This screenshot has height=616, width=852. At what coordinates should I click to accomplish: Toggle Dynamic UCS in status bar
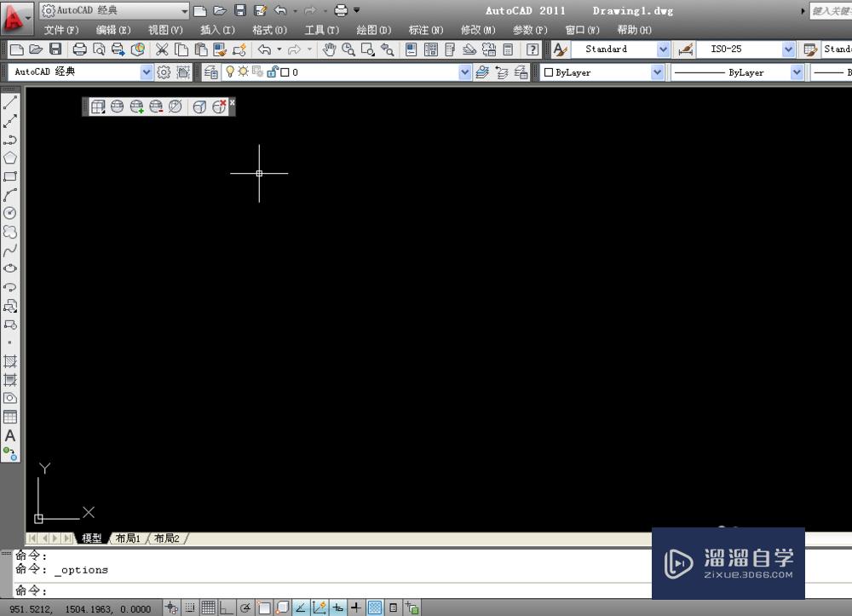319,607
